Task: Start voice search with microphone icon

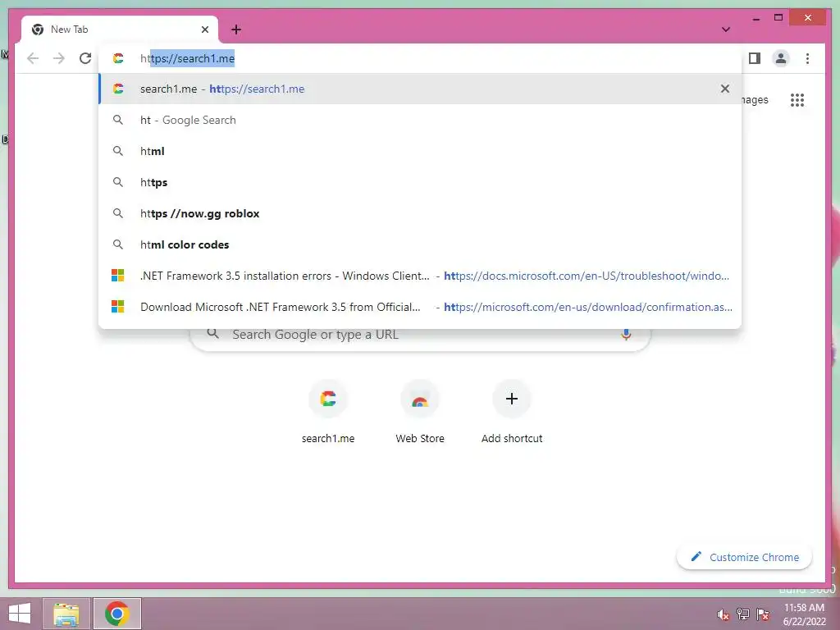Action: 626,335
